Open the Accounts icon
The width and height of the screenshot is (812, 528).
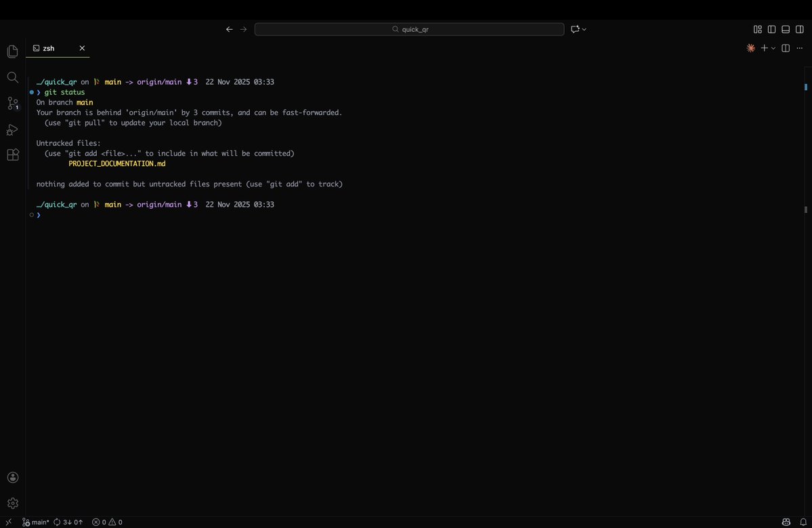point(12,477)
